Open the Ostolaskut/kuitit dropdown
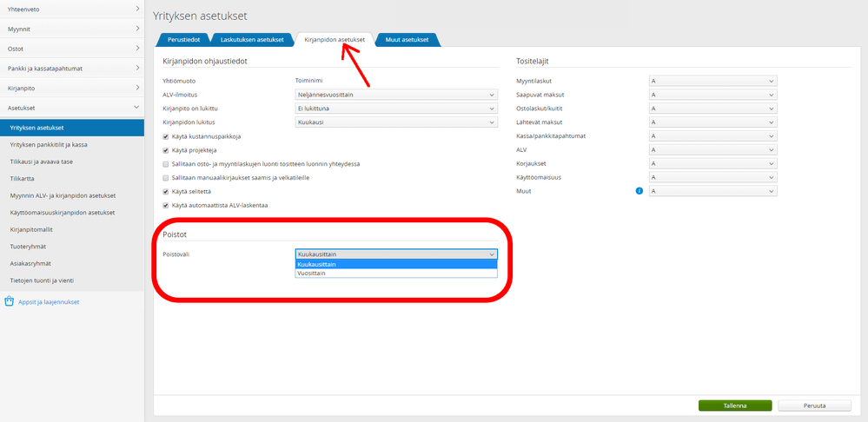 tap(713, 109)
